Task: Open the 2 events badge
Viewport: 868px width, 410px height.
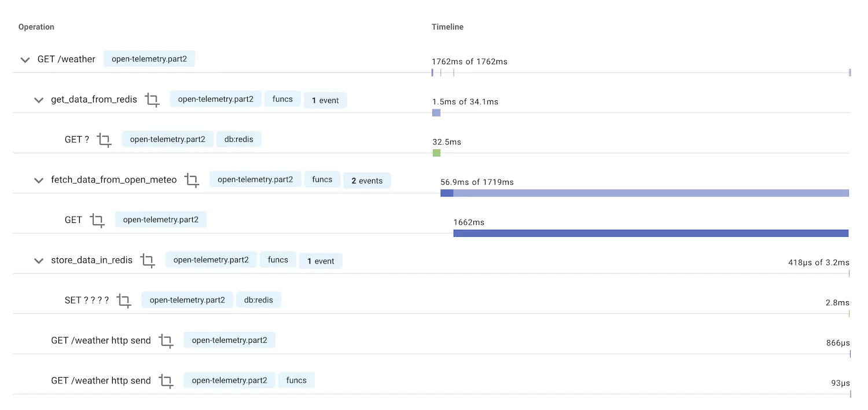Action: coord(367,181)
